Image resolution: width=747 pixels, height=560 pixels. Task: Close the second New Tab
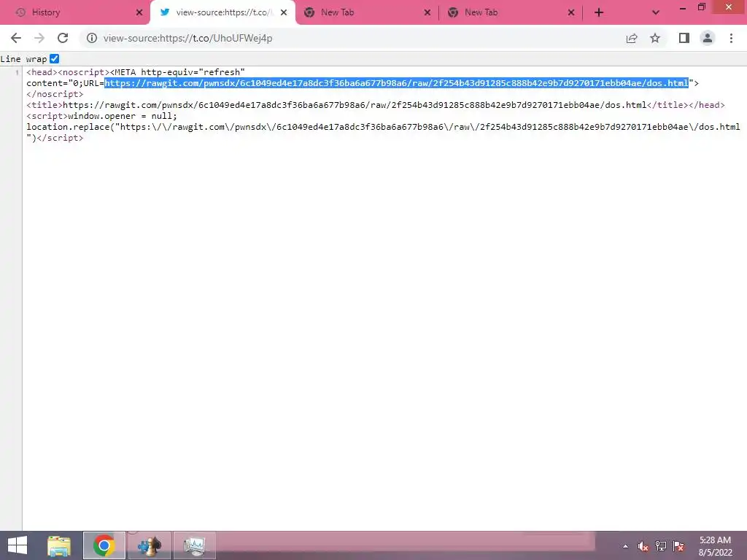tap(571, 12)
